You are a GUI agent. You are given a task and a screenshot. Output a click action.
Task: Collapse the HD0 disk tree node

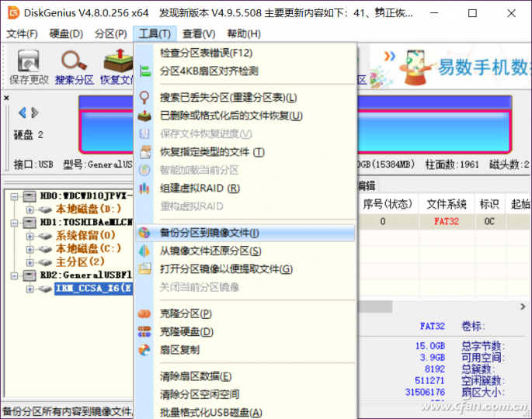pos(14,196)
